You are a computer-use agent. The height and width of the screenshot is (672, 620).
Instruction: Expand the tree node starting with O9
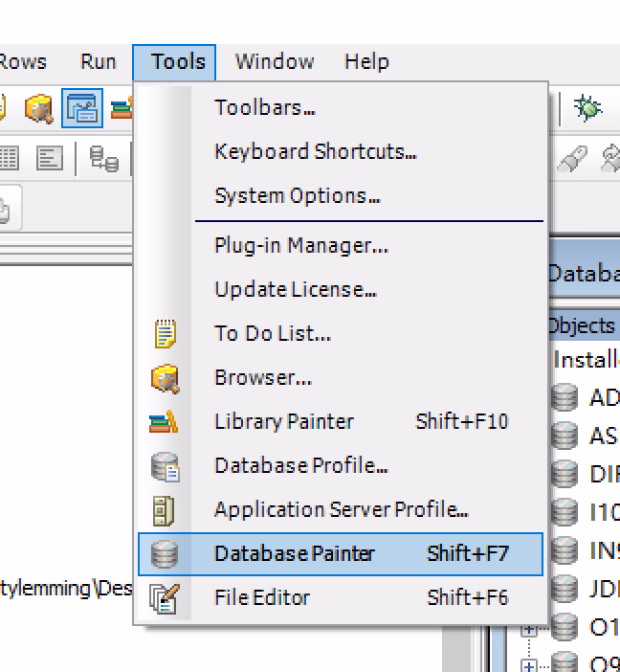(x=528, y=665)
